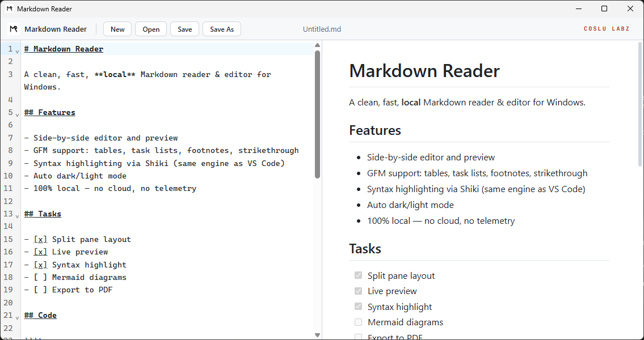Click editor line starting 'GFM support'
The width and height of the screenshot is (644, 340).
[161, 151]
